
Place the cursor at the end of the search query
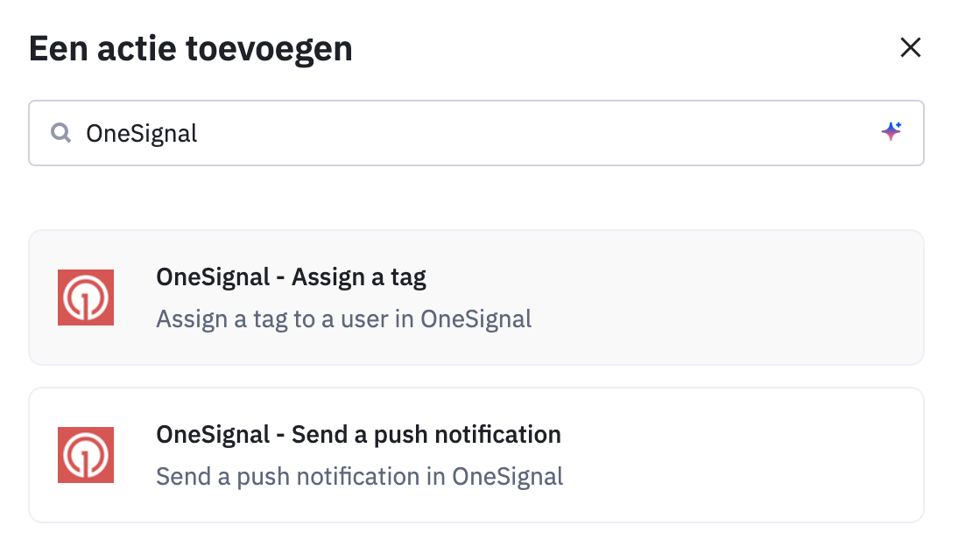[x=199, y=134]
